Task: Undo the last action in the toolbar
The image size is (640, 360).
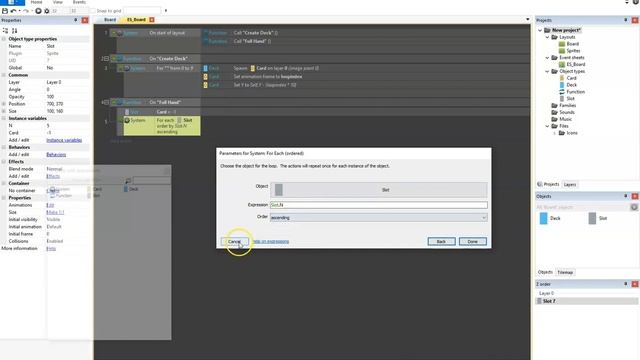Action: pyautogui.click(x=13, y=11)
